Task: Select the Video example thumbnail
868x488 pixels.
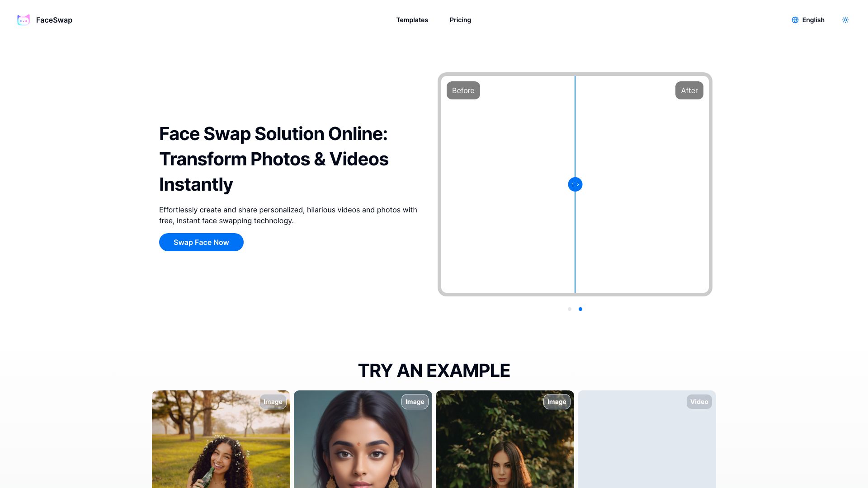Action: point(646,439)
